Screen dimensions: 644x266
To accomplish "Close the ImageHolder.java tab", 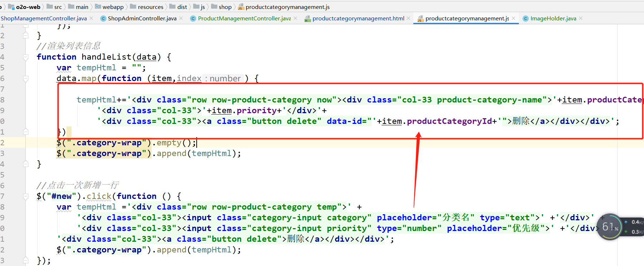I will [x=581, y=18].
